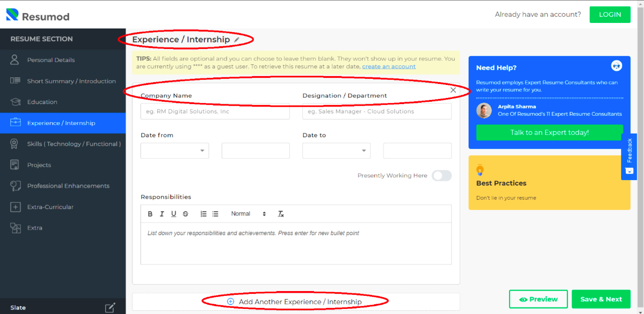
Task: Click the Slate template edit icon
Action: coord(110,307)
